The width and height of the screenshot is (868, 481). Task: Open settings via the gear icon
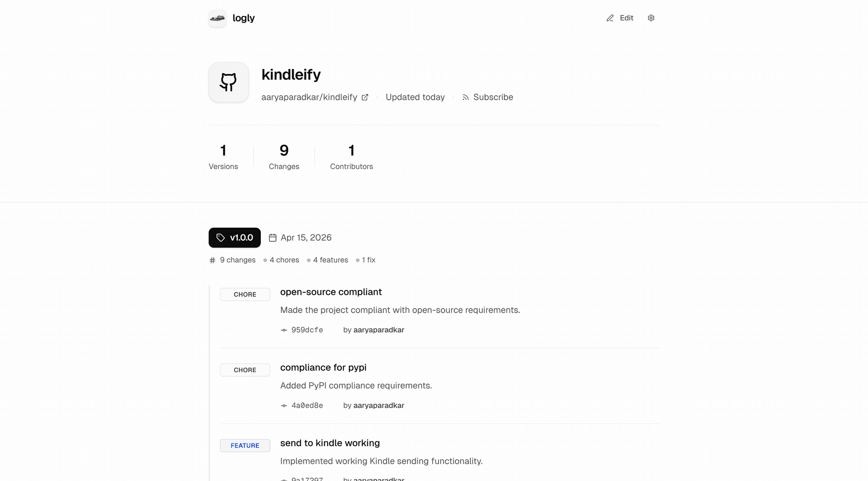tap(651, 18)
